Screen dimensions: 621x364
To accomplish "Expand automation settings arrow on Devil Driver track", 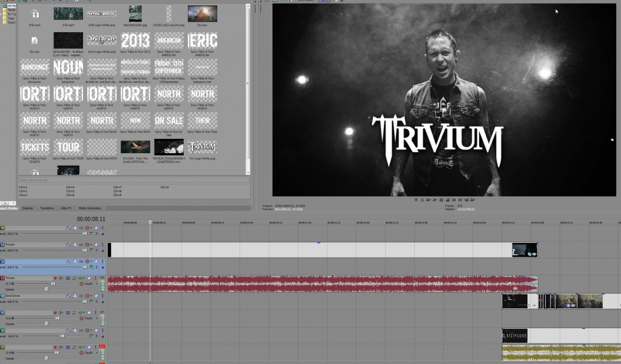I will (91, 296).
